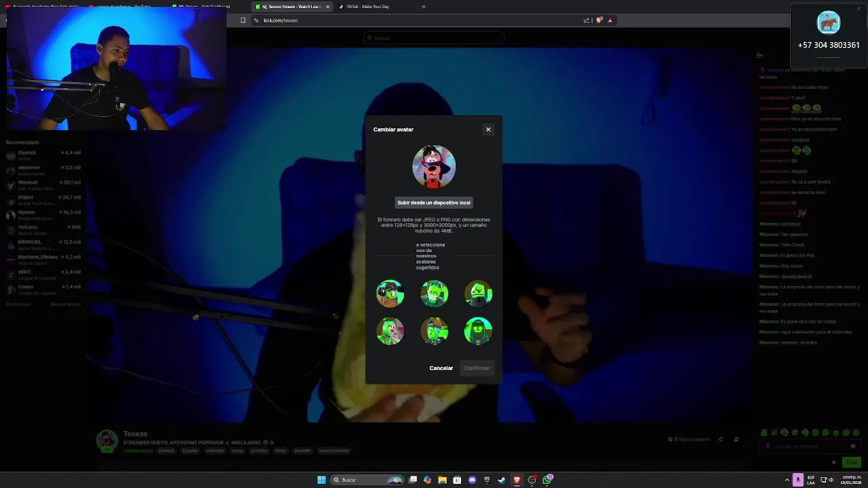Click the chat message input field
Viewport: 868px width, 488px height.
tap(810, 446)
